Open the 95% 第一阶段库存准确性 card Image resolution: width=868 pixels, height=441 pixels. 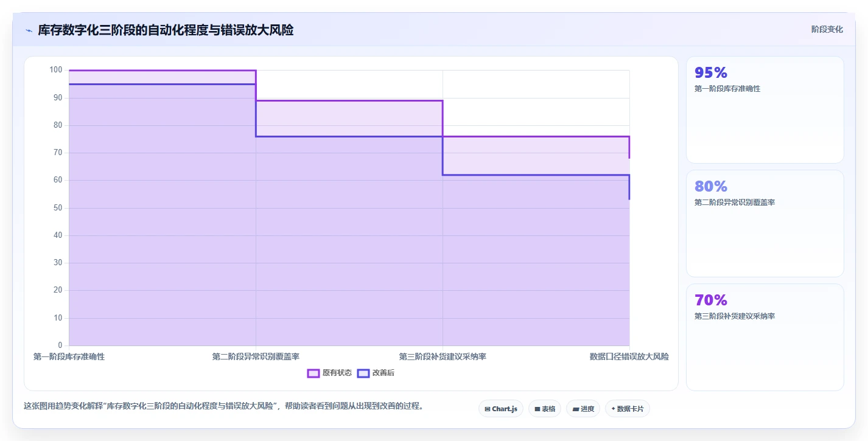765,110
